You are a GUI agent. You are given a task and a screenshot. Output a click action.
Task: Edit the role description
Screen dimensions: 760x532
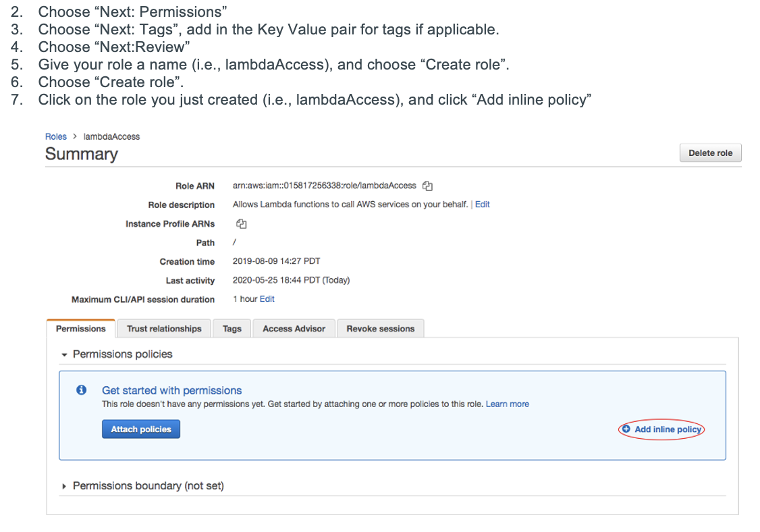pyautogui.click(x=482, y=205)
